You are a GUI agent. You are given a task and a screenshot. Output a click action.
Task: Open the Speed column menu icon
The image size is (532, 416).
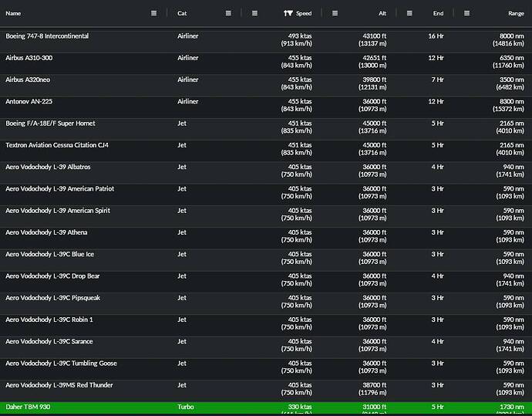tap(254, 13)
